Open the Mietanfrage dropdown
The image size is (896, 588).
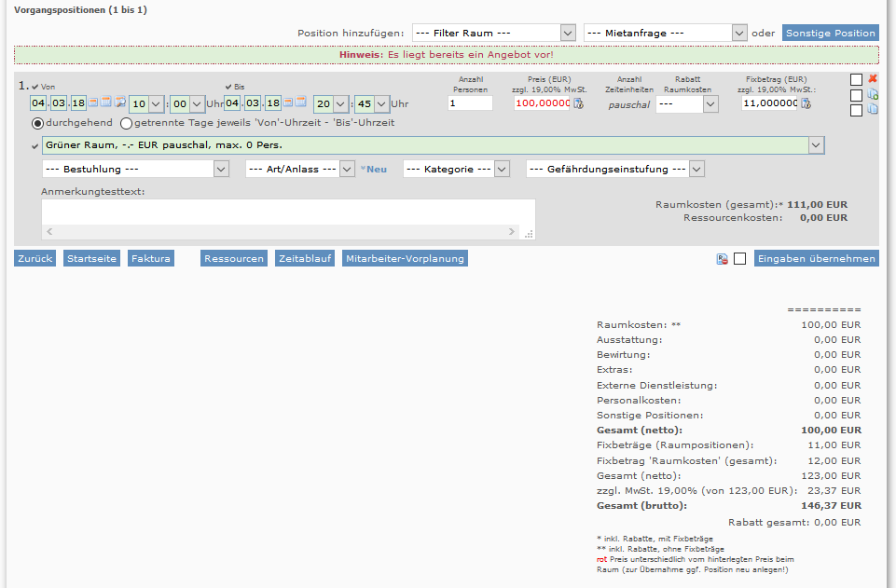click(665, 34)
